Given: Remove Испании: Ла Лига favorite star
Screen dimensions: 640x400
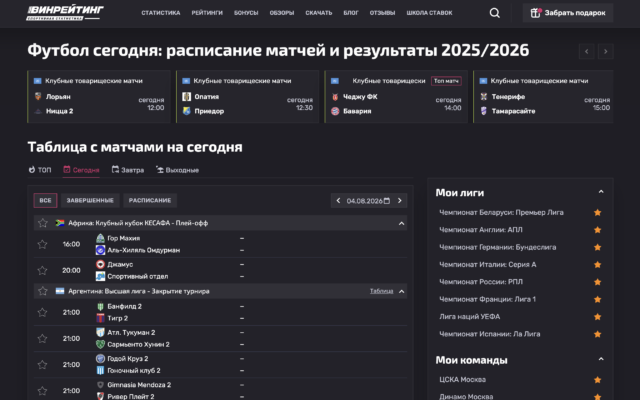Looking at the screenshot, I should pyautogui.click(x=597, y=334).
